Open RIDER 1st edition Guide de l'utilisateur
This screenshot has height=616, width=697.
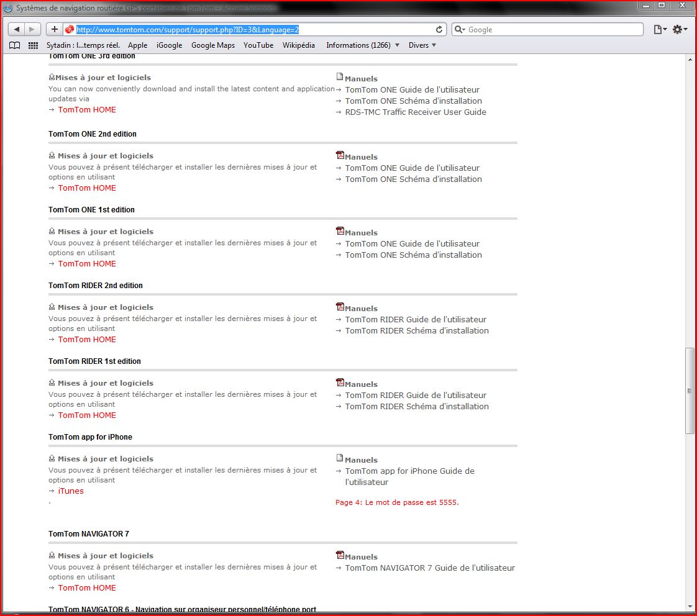click(x=416, y=395)
